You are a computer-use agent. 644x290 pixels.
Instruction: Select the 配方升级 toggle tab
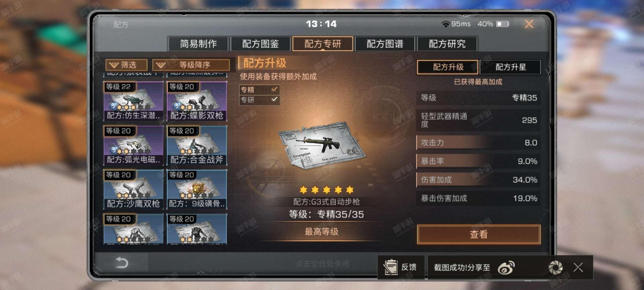tap(448, 67)
